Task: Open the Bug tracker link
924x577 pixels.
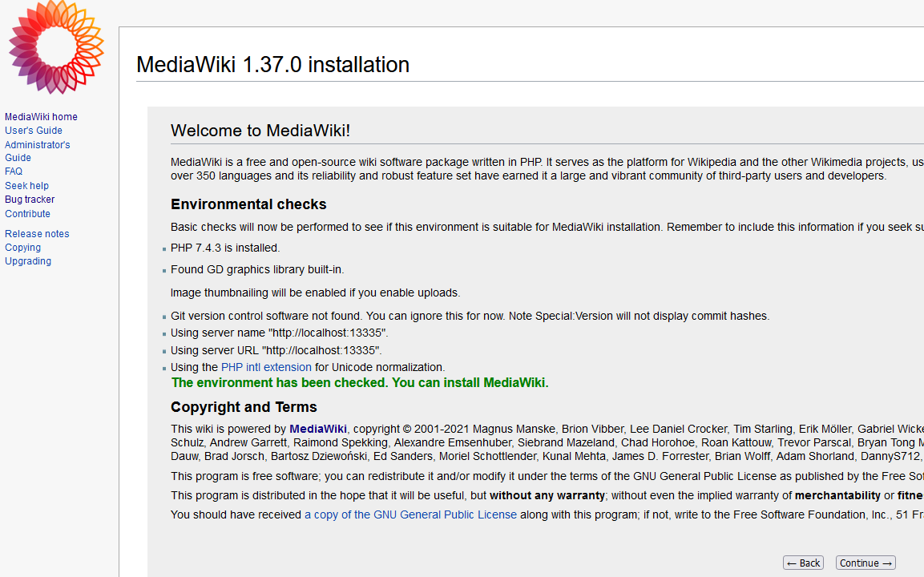Action: (x=30, y=200)
